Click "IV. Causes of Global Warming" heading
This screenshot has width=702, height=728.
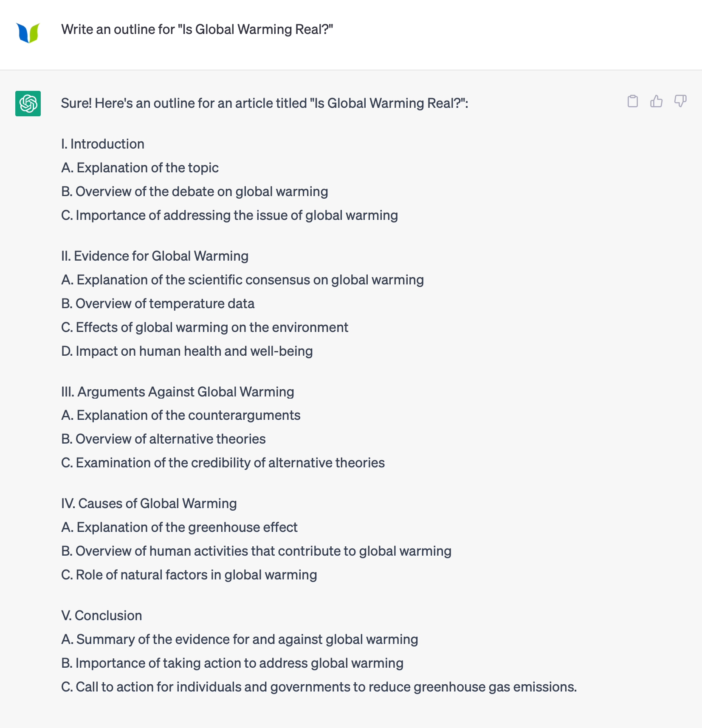click(x=149, y=503)
